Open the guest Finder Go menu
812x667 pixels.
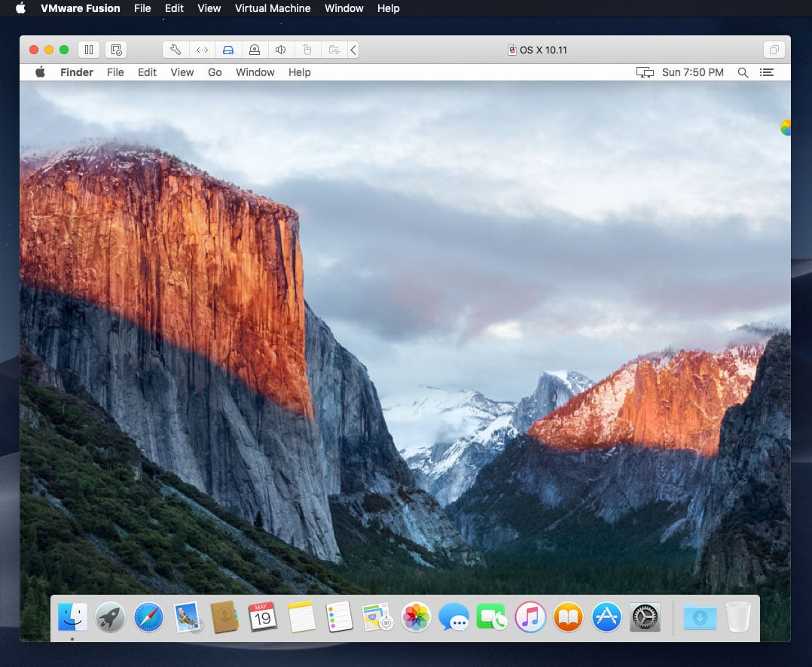[x=215, y=72]
